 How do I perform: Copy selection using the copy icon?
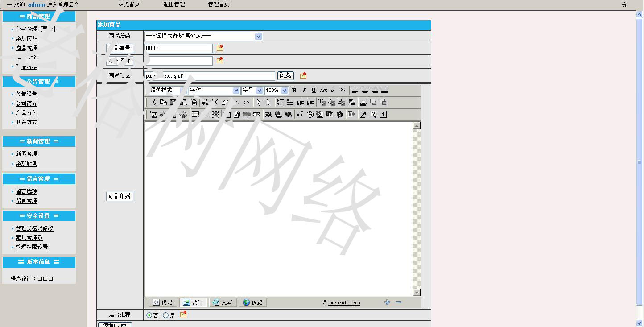click(x=163, y=102)
